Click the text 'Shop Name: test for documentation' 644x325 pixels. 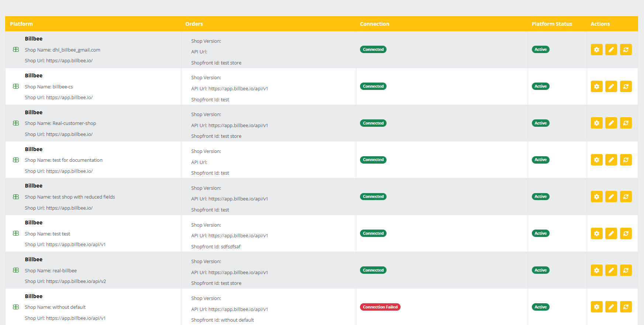point(63,160)
